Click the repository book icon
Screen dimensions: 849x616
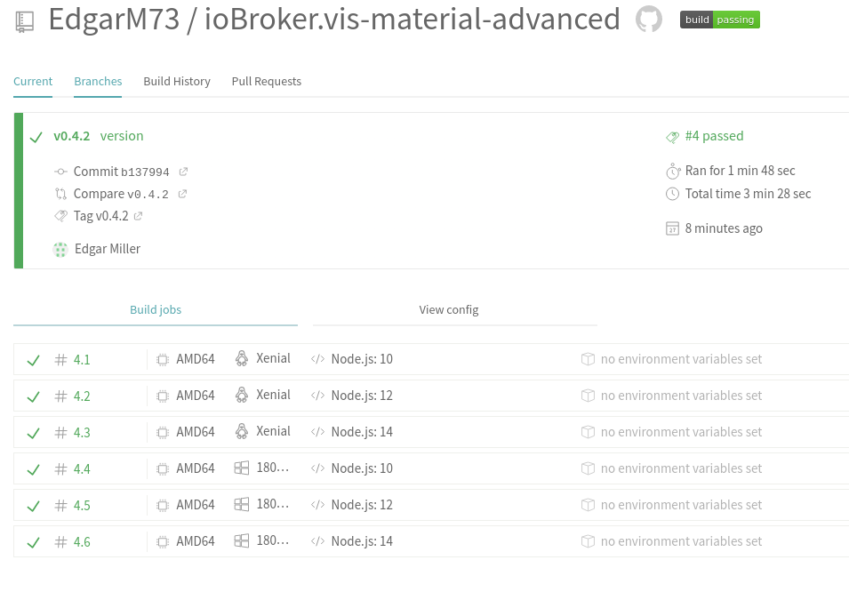(x=25, y=21)
